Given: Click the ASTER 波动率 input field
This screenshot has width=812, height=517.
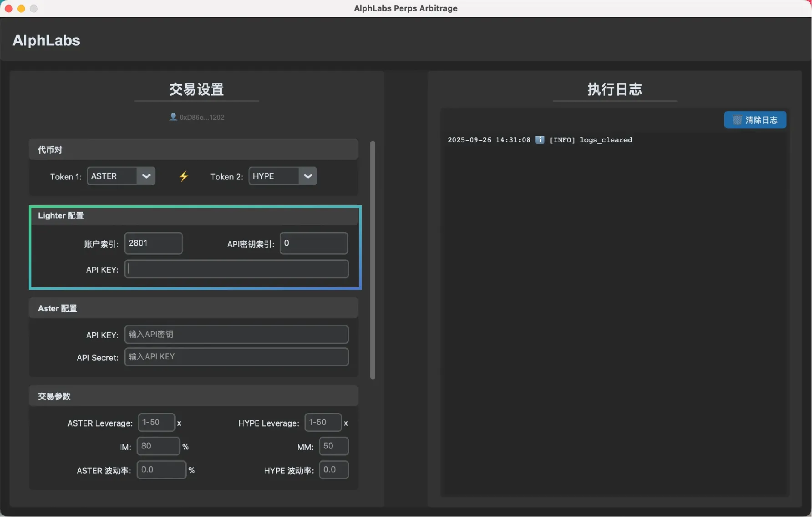Looking at the screenshot, I should pyautogui.click(x=162, y=470).
